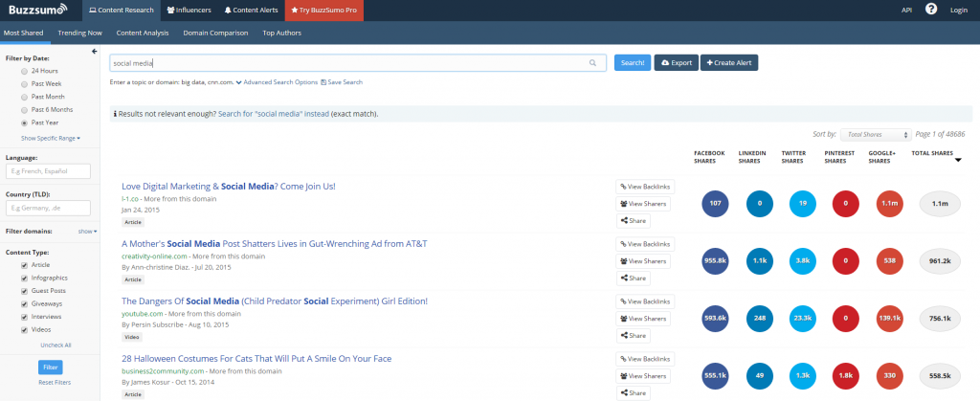Screen dimensions: 980x401
Task: Select the Past Week date filter
Action: tap(24, 83)
